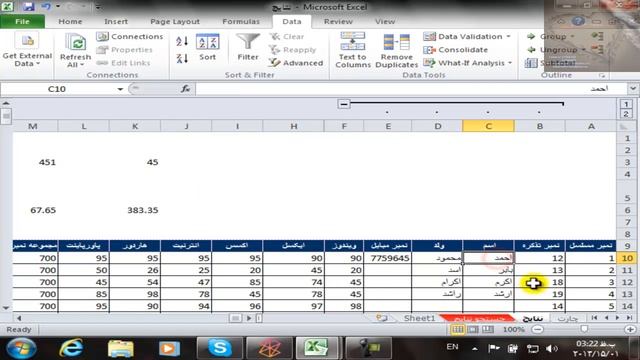
Task: Open the Outline dialog launcher
Action: coord(602,76)
